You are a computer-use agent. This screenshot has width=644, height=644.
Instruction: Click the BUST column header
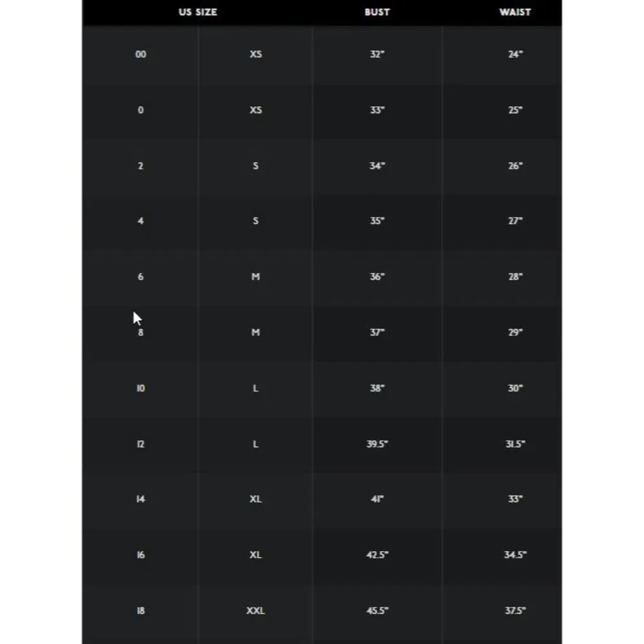point(377,12)
